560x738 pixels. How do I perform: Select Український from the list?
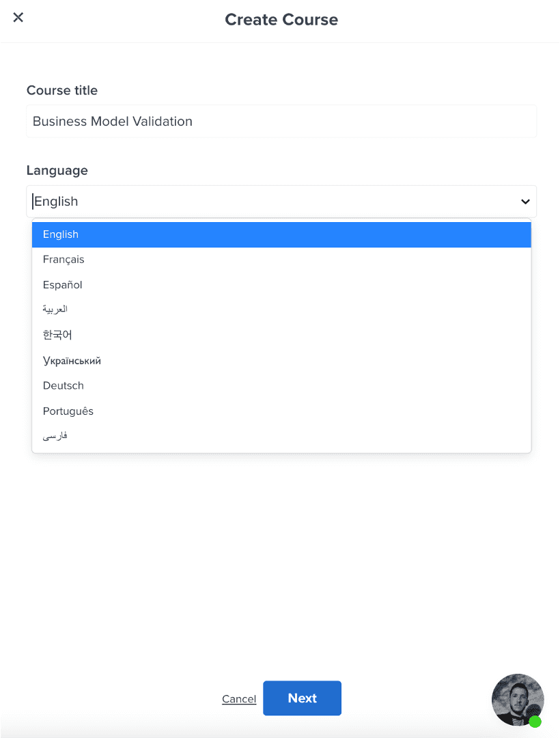(72, 361)
